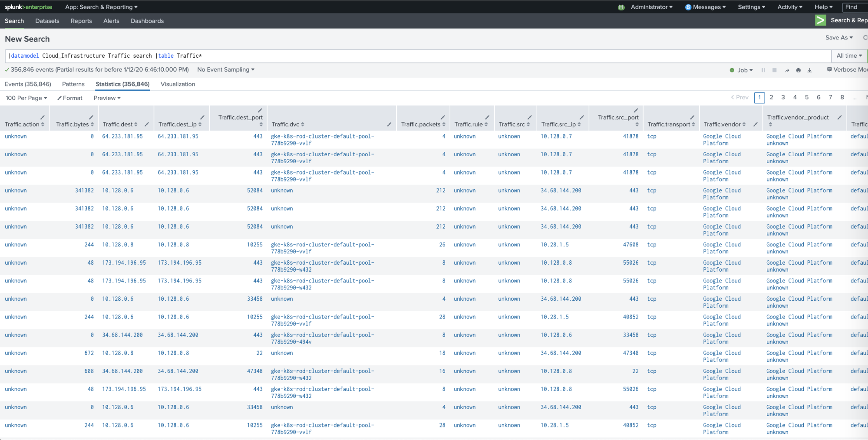The width and height of the screenshot is (868, 440).
Task: Edit the Traffic.action column with pencil icon
Action: [x=42, y=118]
